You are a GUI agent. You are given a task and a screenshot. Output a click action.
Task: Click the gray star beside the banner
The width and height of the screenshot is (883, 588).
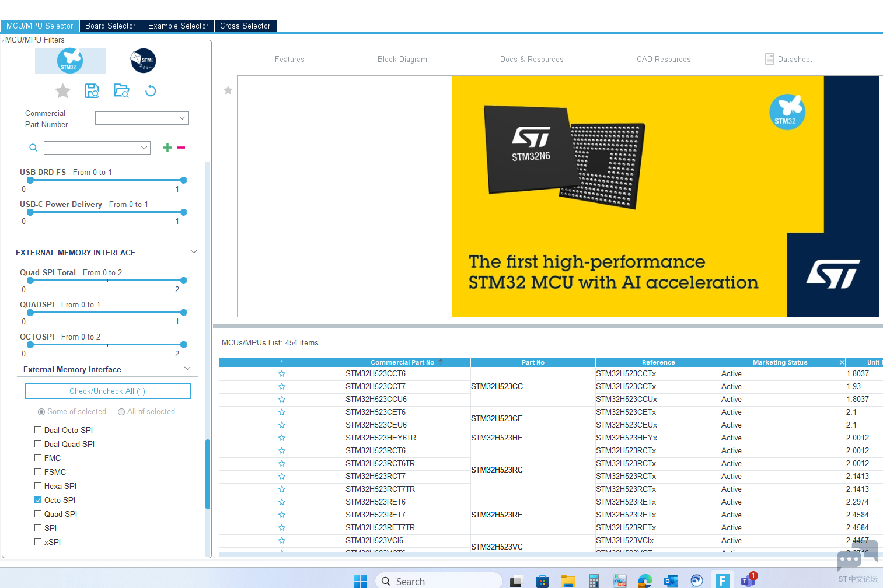coord(228,90)
